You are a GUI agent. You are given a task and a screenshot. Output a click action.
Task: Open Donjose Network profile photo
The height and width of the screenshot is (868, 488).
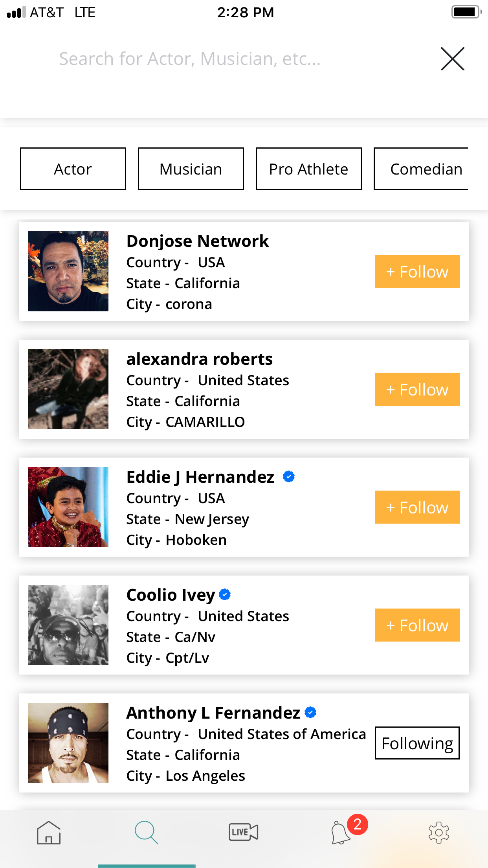[x=68, y=271]
